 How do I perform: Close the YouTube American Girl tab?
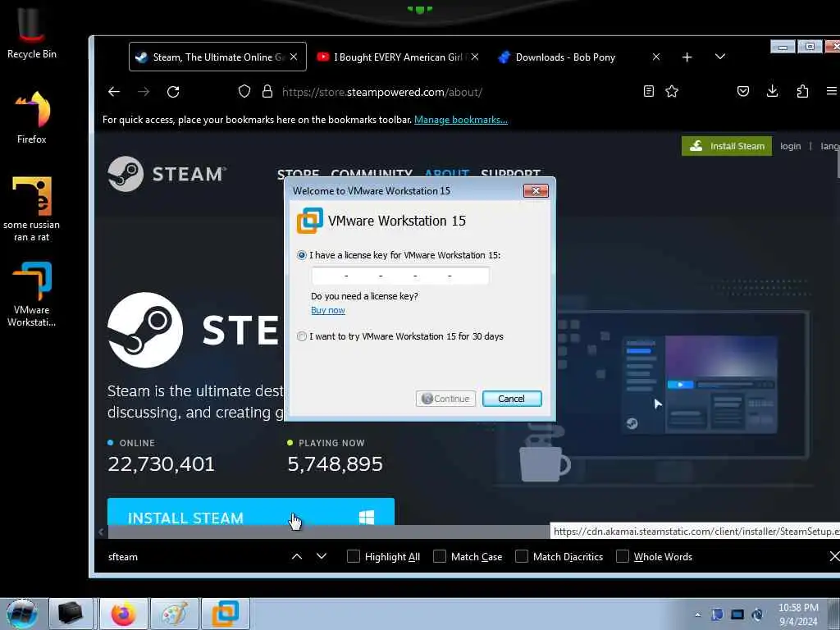[475, 57]
